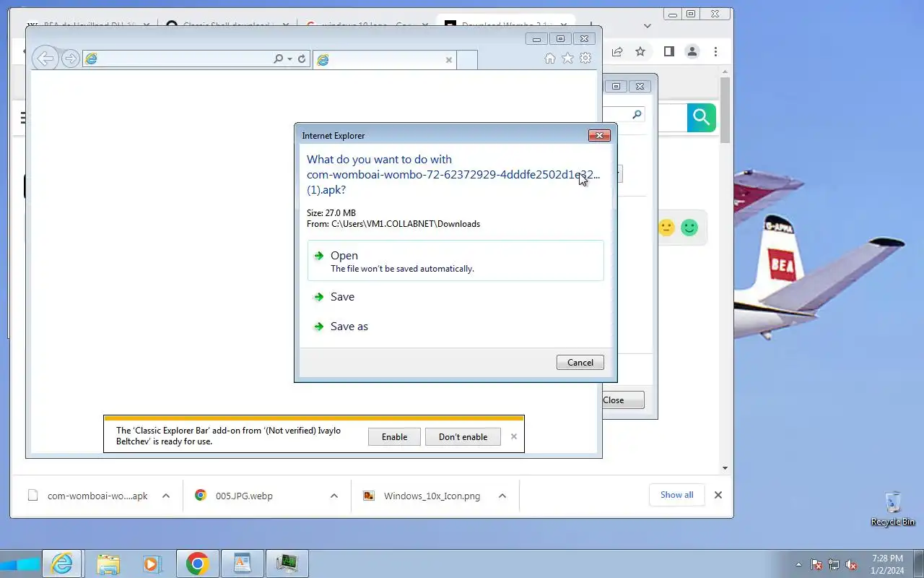
Task: Open the network tray icon
Action: (x=834, y=564)
